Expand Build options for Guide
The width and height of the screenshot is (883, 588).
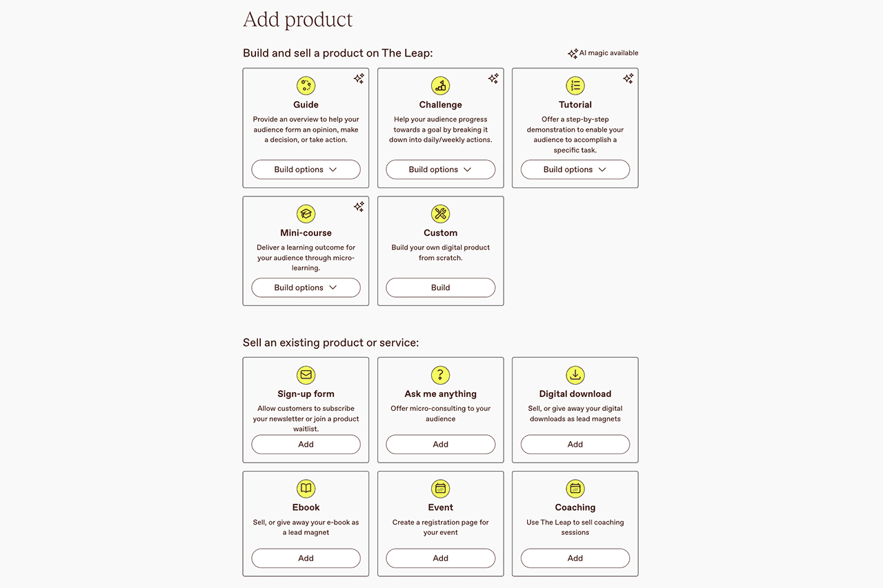pos(306,169)
